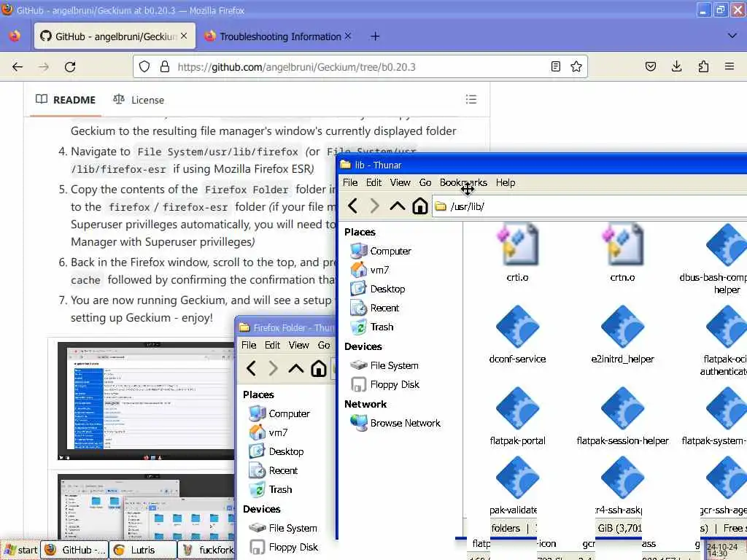Select vm7 home in lib Thunar
This screenshot has width=747, height=560.
click(x=370, y=270)
